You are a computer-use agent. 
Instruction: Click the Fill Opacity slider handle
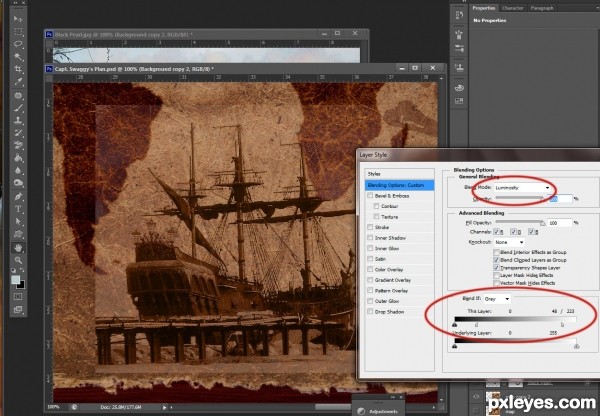click(x=542, y=223)
